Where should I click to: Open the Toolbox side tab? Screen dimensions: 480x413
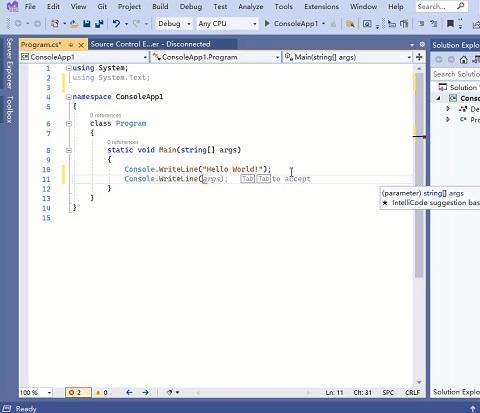pos(9,109)
